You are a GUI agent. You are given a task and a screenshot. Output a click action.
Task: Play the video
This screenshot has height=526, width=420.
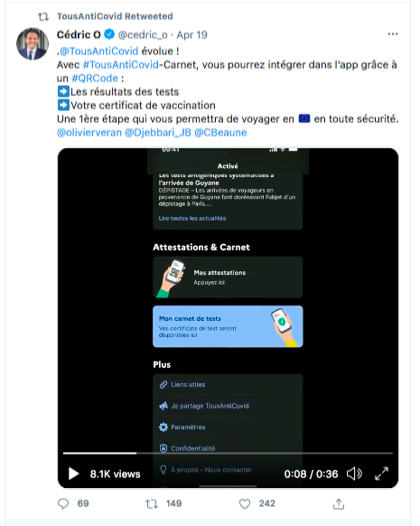click(x=73, y=474)
